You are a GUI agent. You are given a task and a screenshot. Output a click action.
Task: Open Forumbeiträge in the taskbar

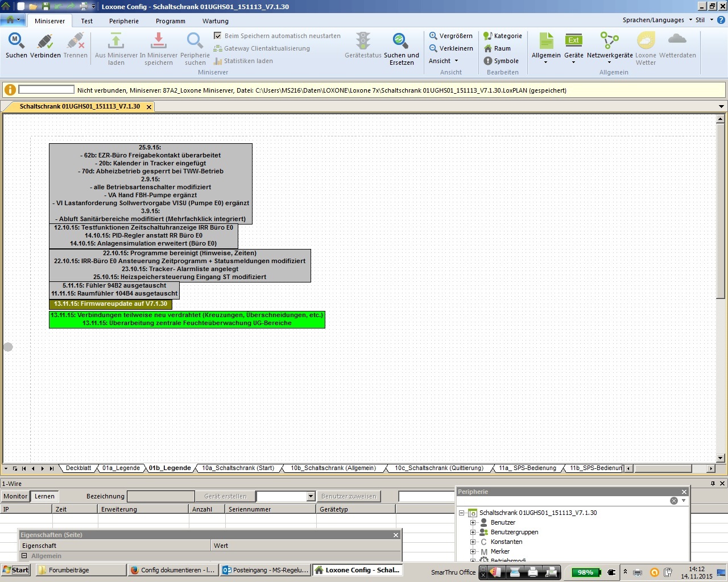[x=81, y=570]
